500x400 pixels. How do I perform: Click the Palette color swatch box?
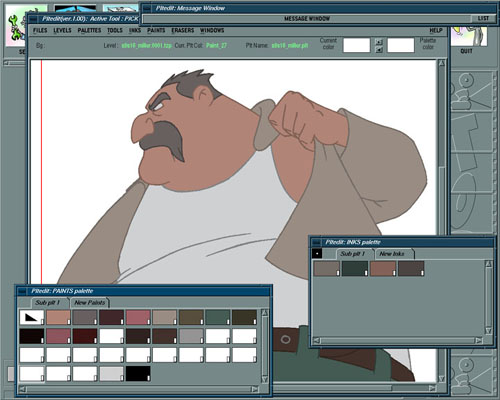(x=401, y=45)
